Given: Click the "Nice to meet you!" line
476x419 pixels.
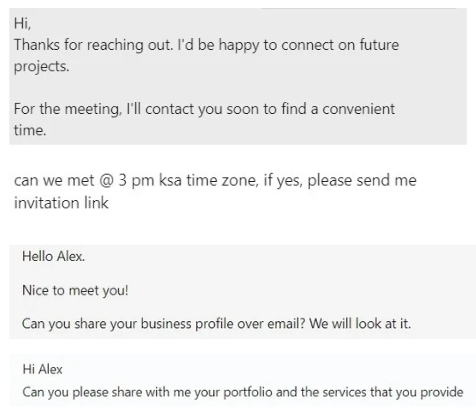Looking at the screenshot, I should coord(75,290).
